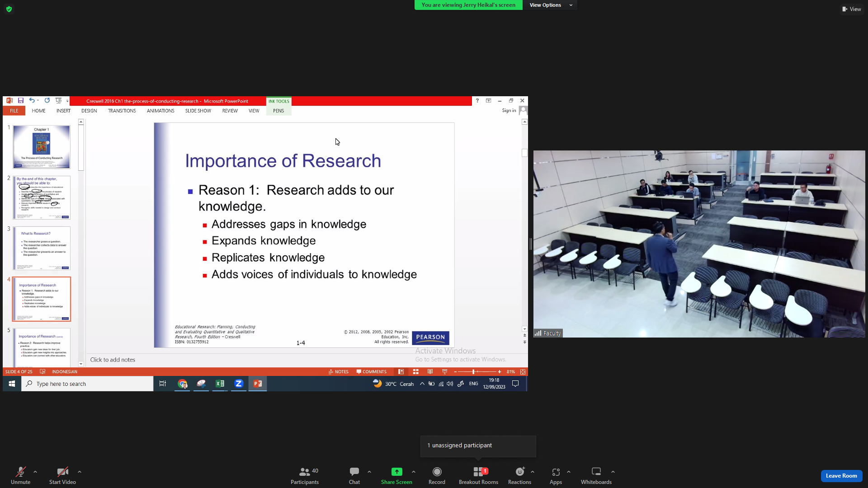Open Chrome from the shared taskbar
This screenshot has width=868, height=488.
(x=182, y=384)
